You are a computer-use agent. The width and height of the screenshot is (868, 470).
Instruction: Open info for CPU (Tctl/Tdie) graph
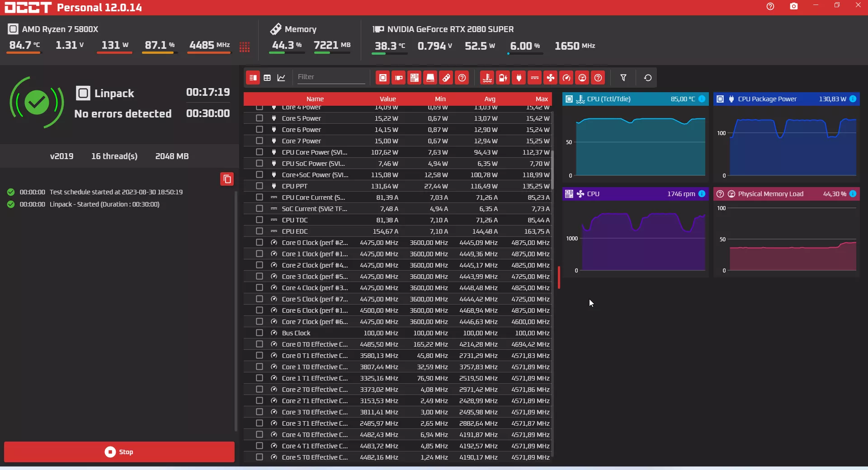(x=702, y=99)
